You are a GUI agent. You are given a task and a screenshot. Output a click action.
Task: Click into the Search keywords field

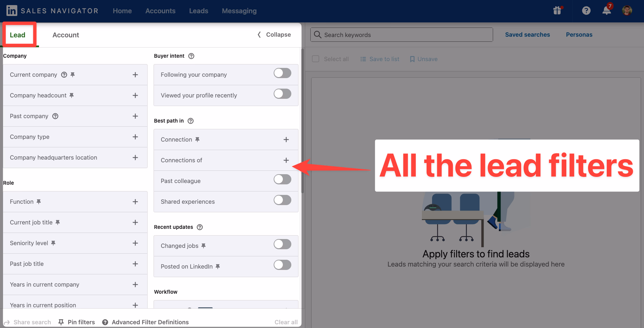click(402, 35)
